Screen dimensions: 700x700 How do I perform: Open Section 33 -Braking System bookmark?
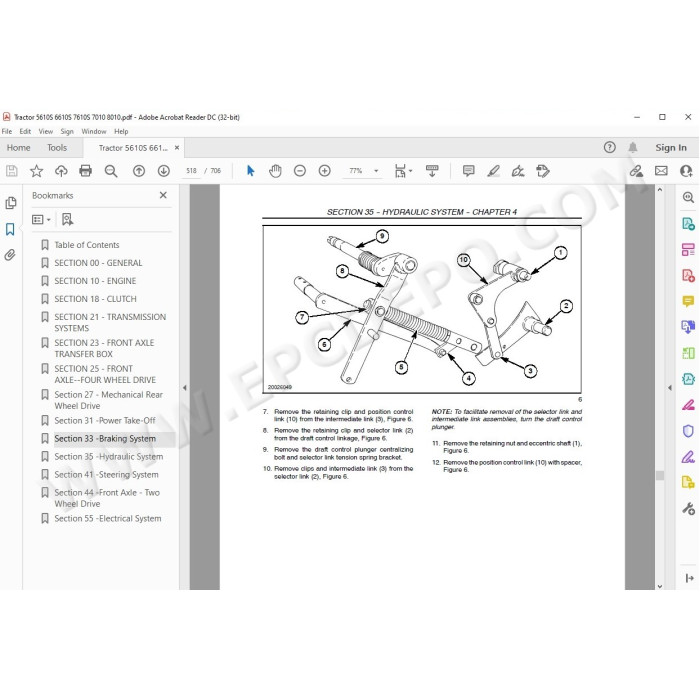click(x=105, y=439)
